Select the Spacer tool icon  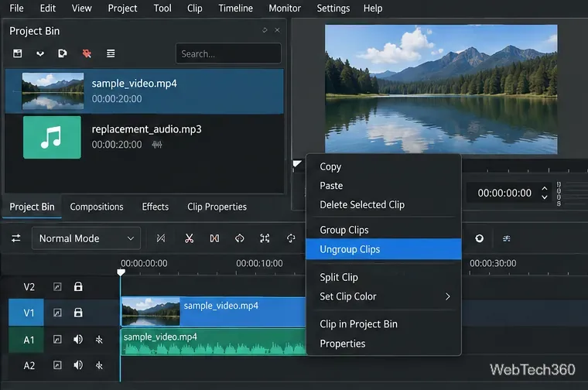pos(214,238)
